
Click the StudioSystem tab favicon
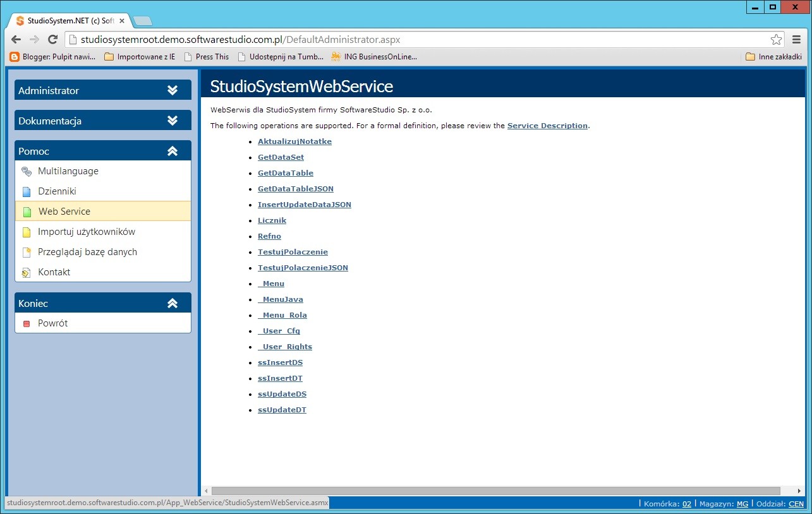click(x=20, y=21)
